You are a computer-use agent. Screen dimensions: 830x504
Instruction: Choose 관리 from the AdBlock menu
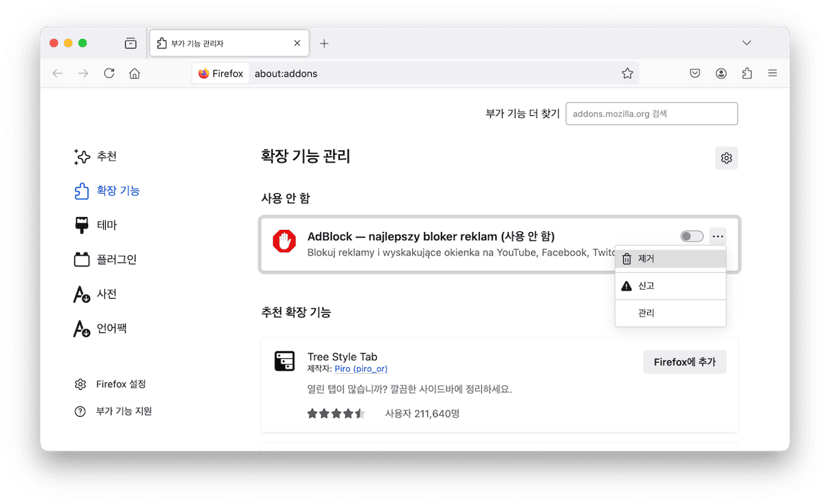(x=670, y=313)
